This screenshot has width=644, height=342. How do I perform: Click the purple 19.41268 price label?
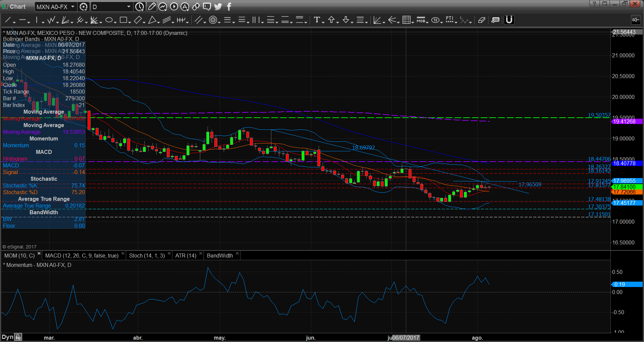pos(627,121)
